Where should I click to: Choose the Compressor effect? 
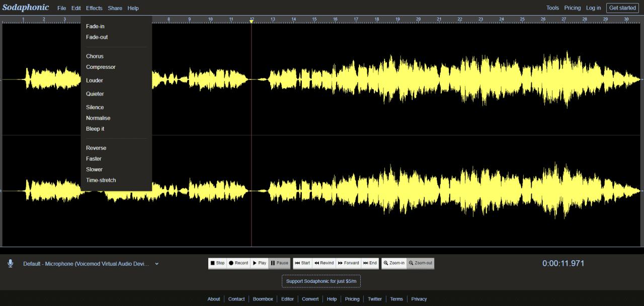101,67
